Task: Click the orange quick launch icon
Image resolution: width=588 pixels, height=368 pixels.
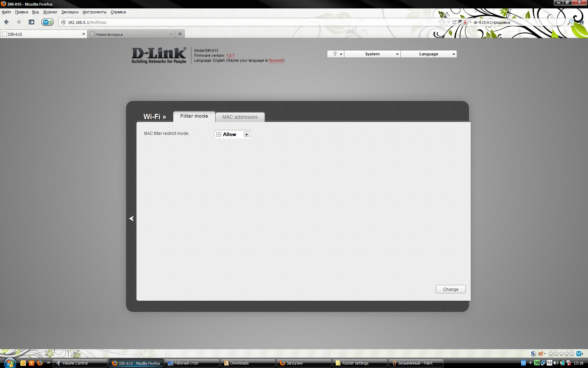Action: (31, 363)
